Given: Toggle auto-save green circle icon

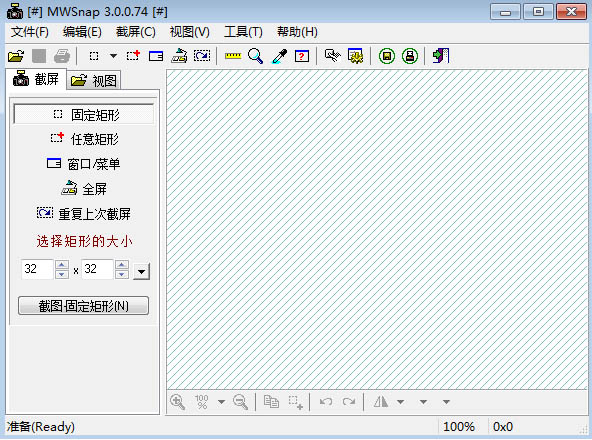Looking at the screenshot, I should [387, 56].
